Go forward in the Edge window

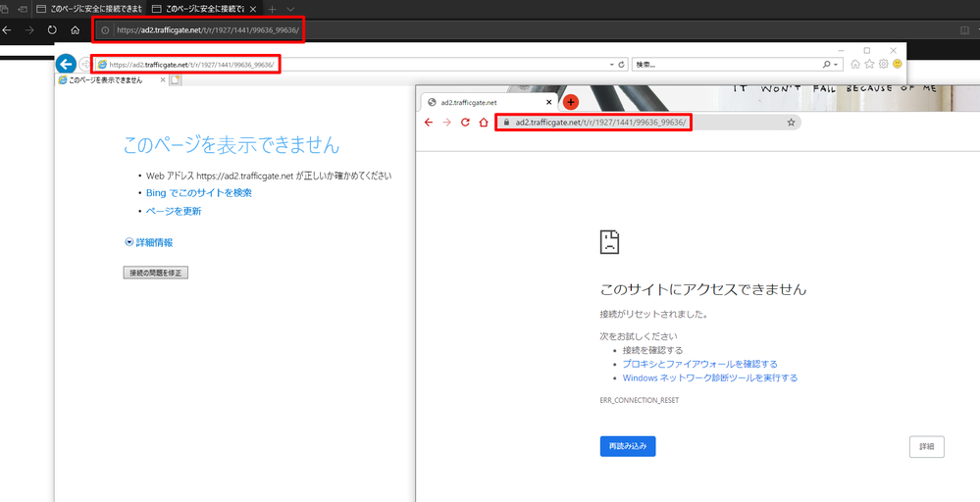tap(29, 30)
